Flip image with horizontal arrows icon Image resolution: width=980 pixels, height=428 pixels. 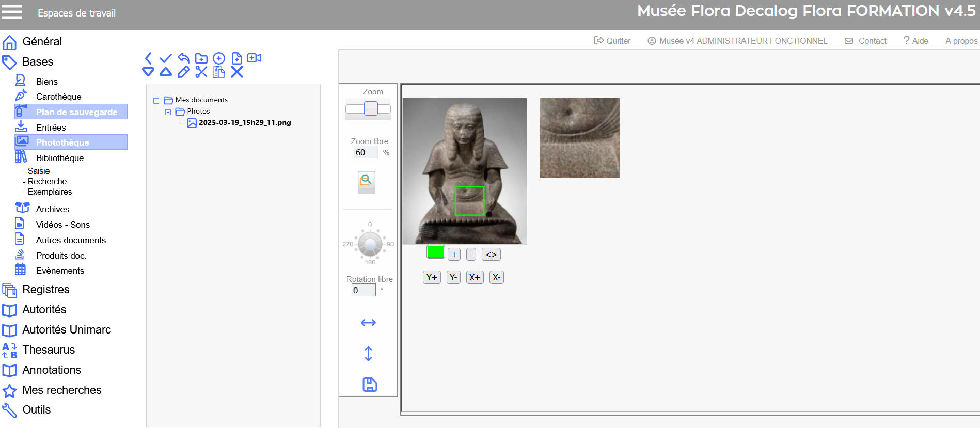368,323
